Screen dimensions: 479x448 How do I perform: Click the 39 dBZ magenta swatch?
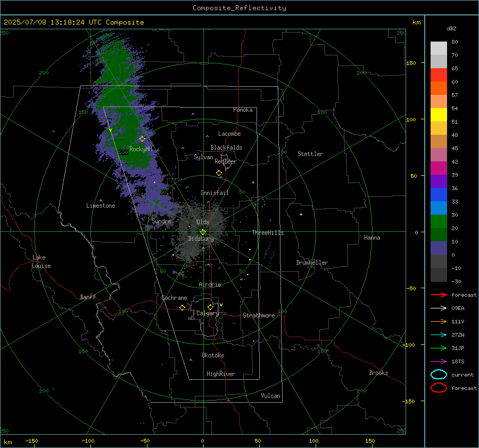(439, 168)
